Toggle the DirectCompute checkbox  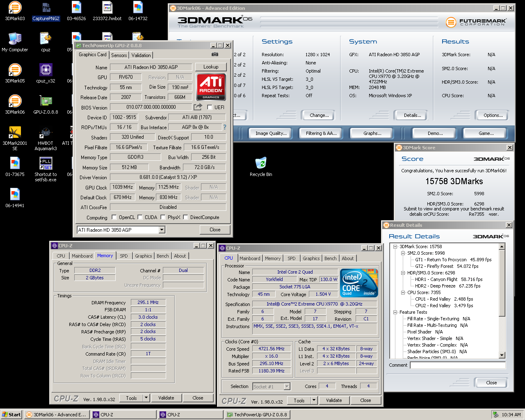pos(185,217)
